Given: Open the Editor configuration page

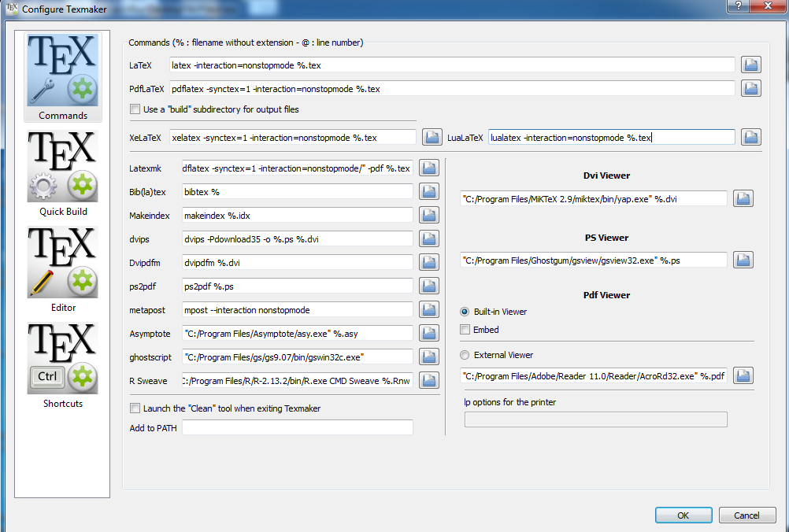Looking at the screenshot, I should [63, 269].
